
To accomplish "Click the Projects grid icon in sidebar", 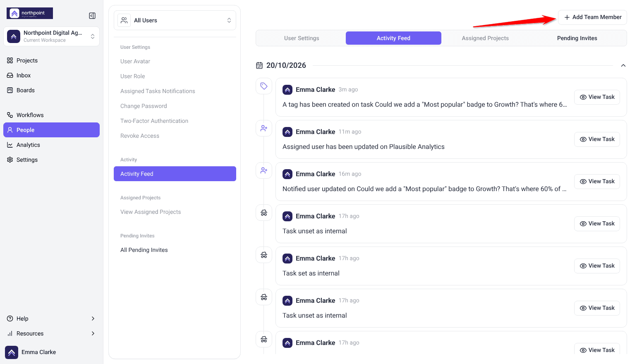I will pos(10,60).
